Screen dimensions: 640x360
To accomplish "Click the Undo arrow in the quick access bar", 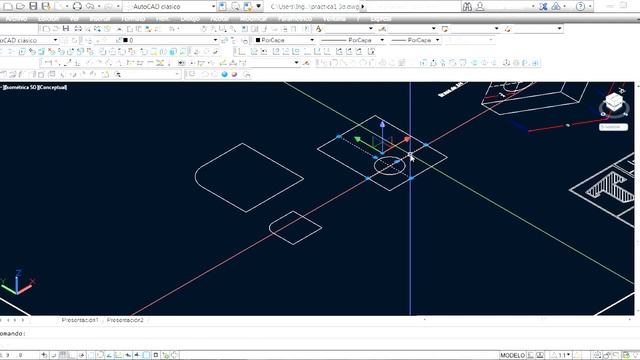I will click(90, 6).
